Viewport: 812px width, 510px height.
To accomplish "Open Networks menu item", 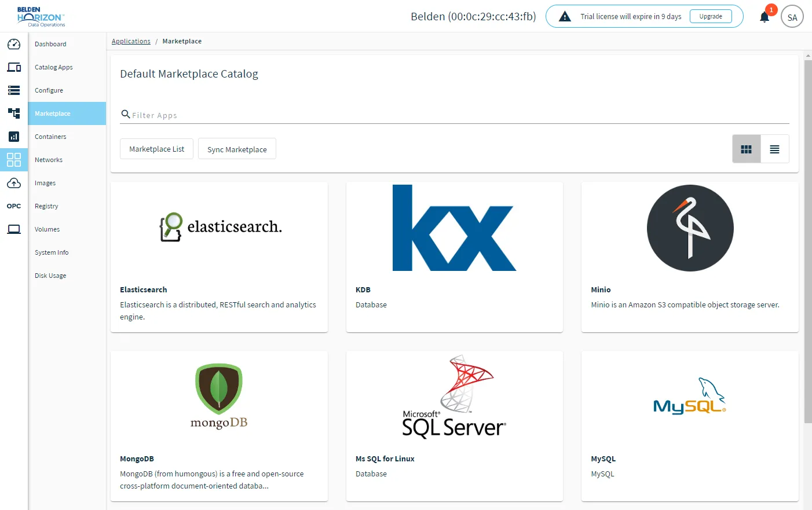I will [x=67, y=160].
